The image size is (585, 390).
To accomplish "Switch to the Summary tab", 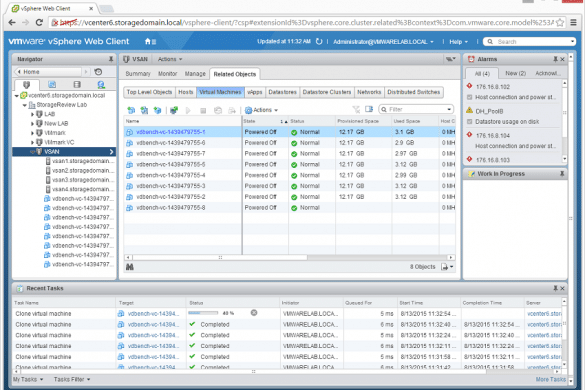I will click(138, 74).
